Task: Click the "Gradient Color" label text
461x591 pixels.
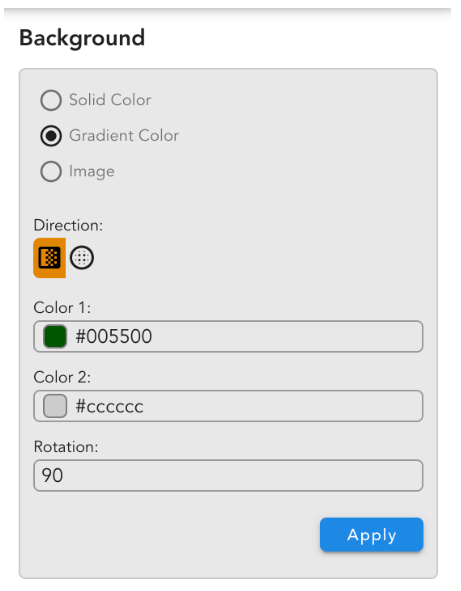Action: point(124,136)
